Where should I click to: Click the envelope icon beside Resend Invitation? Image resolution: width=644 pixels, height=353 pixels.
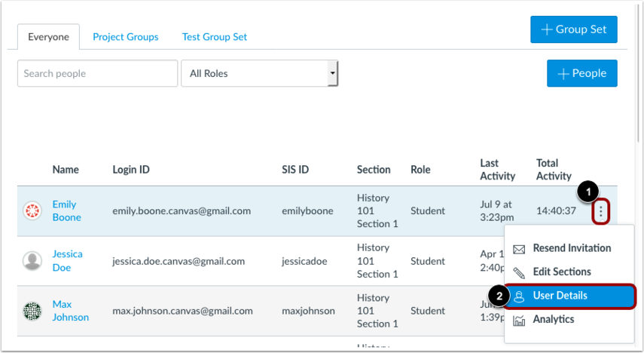click(x=519, y=249)
